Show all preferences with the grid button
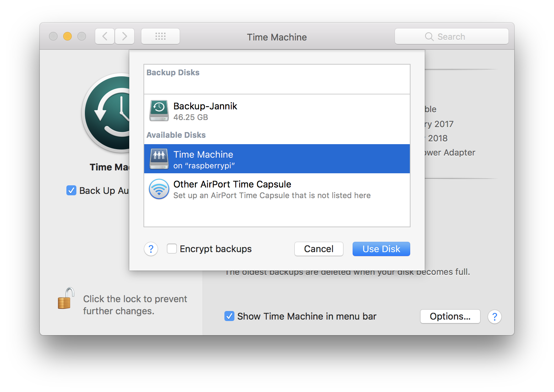 (x=161, y=36)
